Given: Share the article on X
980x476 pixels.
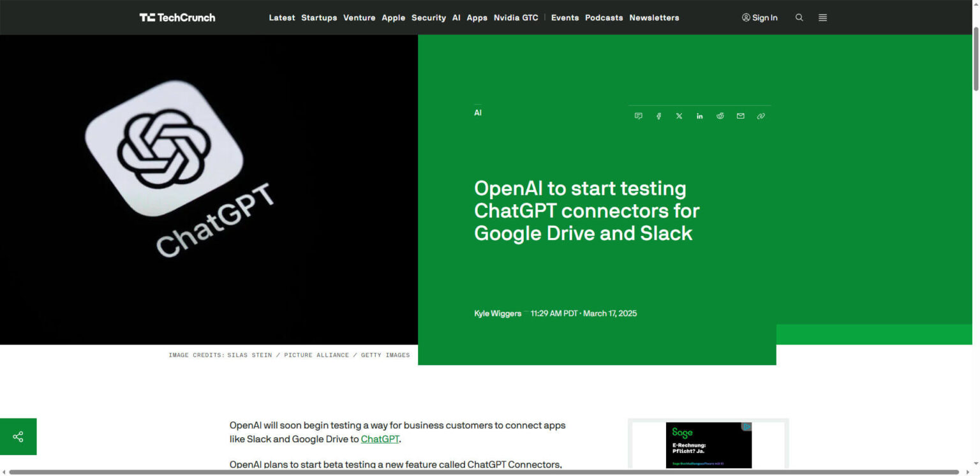Looking at the screenshot, I should coord(679,115).
